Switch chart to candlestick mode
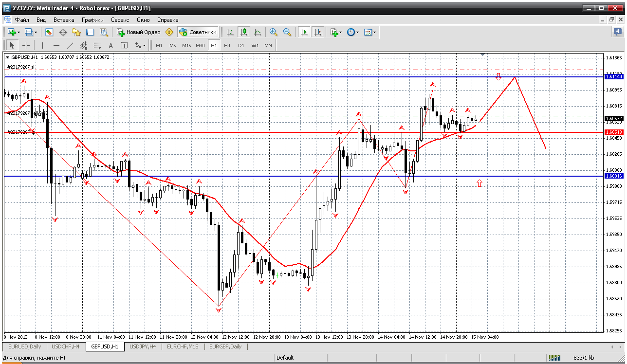This screenshot has width=627, height=364. point(244,32)
